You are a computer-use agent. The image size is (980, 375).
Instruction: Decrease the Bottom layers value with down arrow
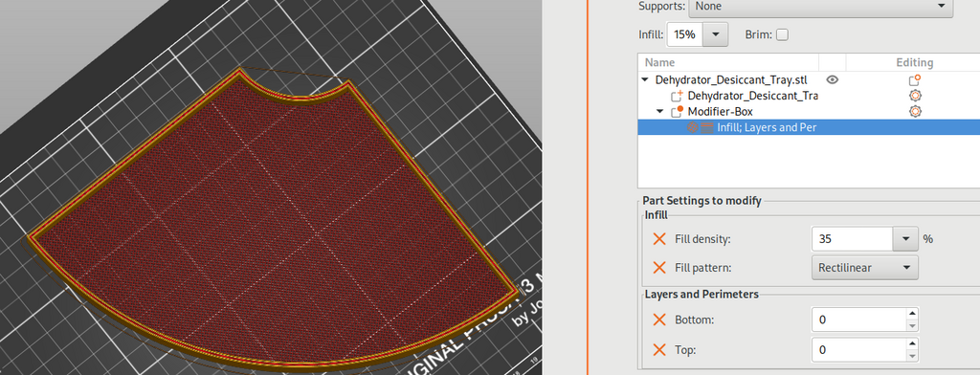point(912,325)
